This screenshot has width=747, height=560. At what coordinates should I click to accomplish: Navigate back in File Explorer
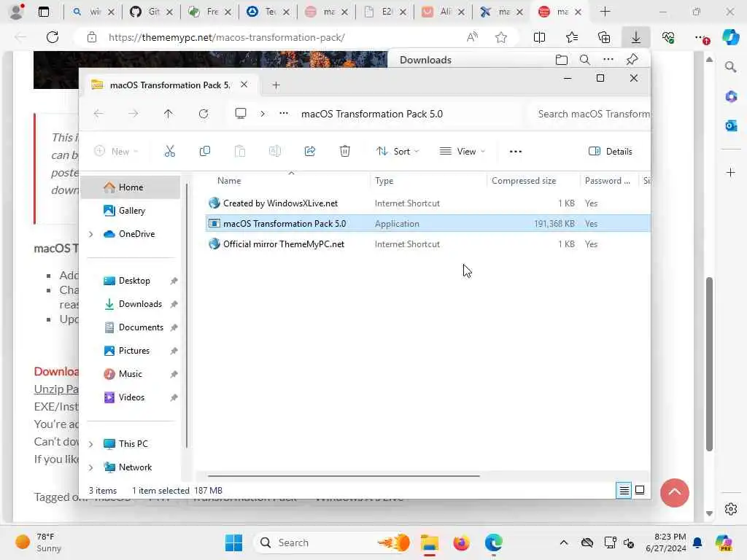coord(98,114)
